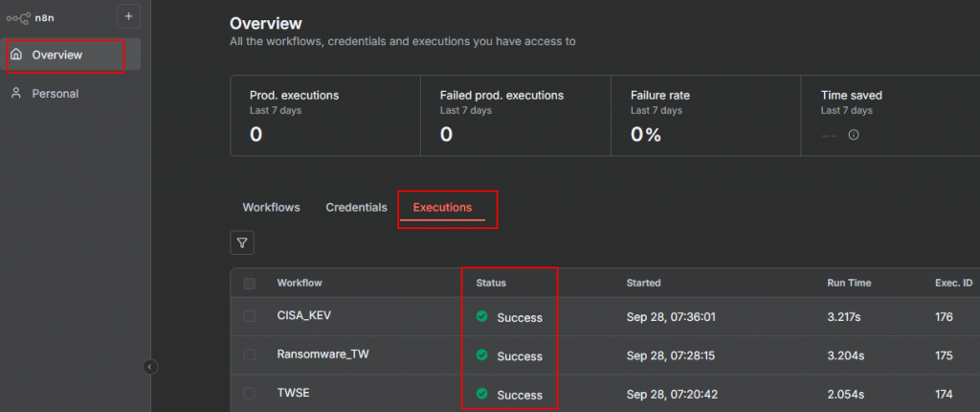The image size is (980, 412).
Task: Click the Failure rate summary card
Action: pyautogui.click(x=705, y=116)
